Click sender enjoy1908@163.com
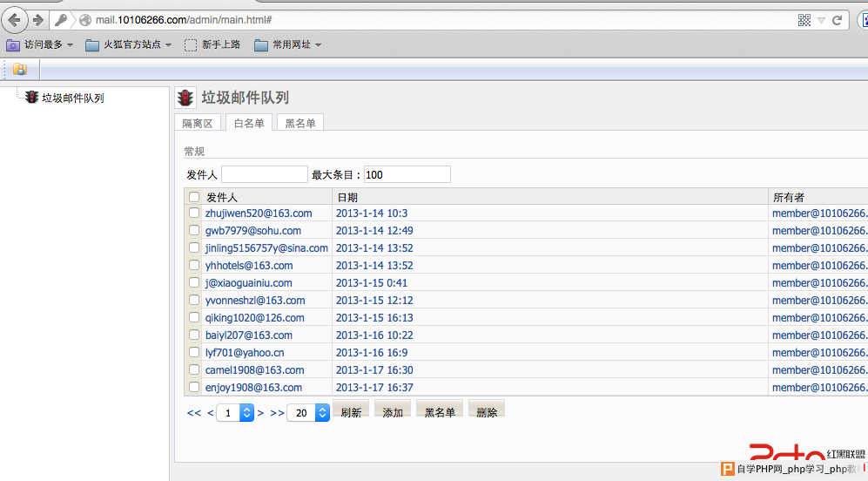The image size is (868, 481). [x=253, y=388]
